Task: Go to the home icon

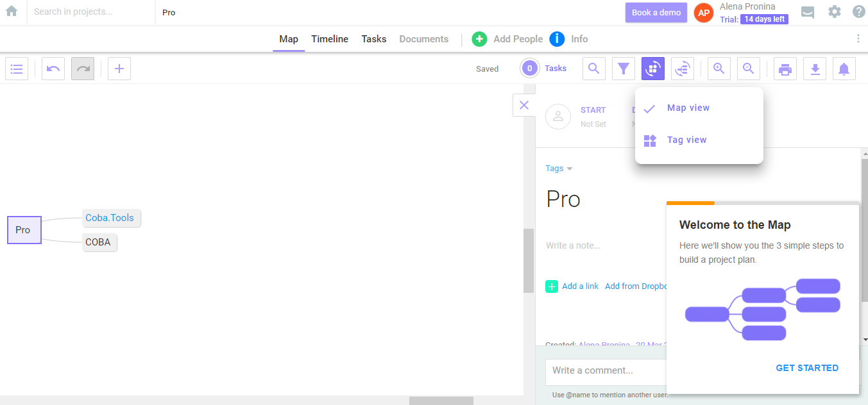Action: (12, 12)
